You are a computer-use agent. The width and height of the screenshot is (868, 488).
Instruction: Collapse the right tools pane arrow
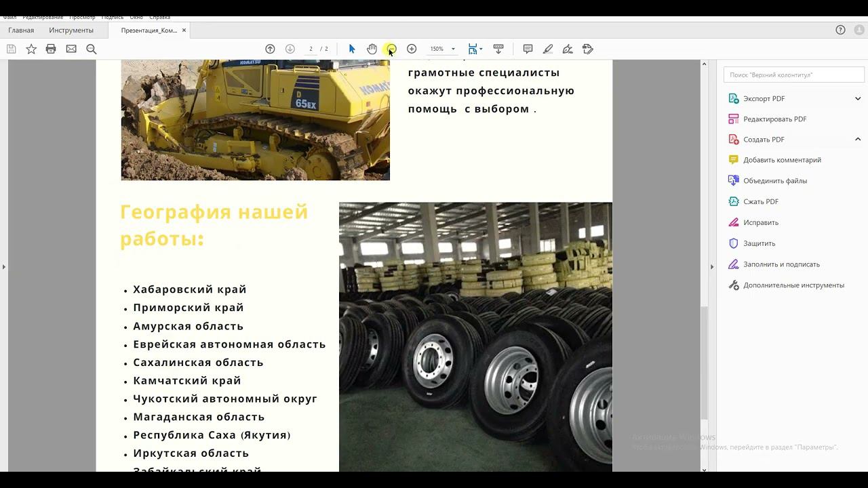click(x=711, y=266)
